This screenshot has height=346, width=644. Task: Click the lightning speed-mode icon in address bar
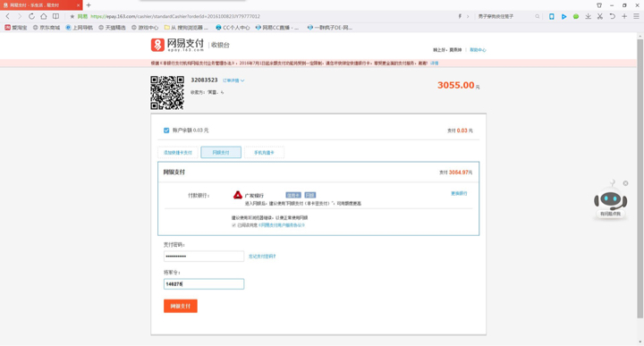click(x=460, y=16)
